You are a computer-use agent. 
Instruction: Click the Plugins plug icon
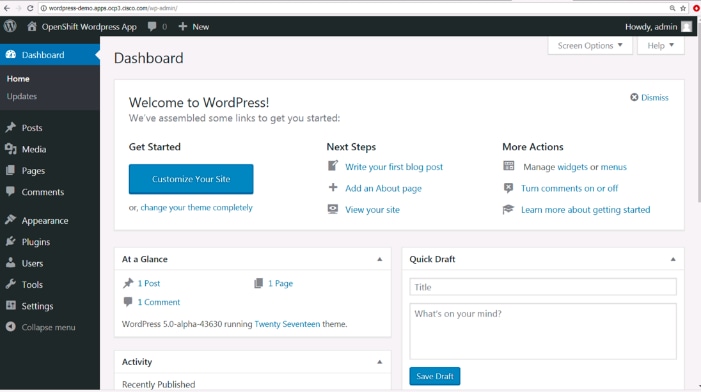point(11,241)
